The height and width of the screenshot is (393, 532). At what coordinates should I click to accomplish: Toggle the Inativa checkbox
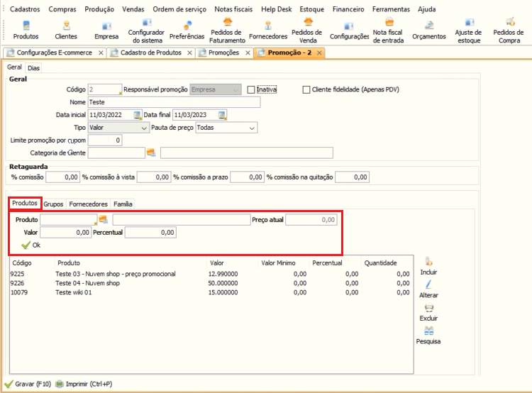click(x=251, y=89)
